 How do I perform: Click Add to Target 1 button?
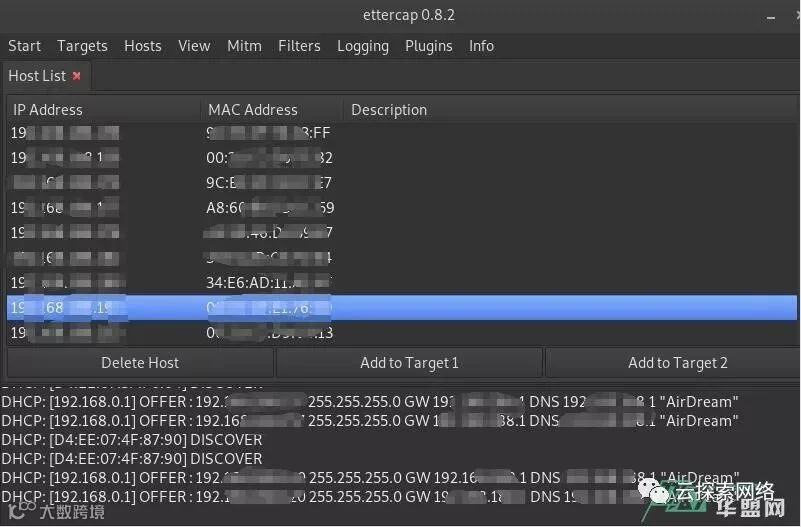coord(409,363)
